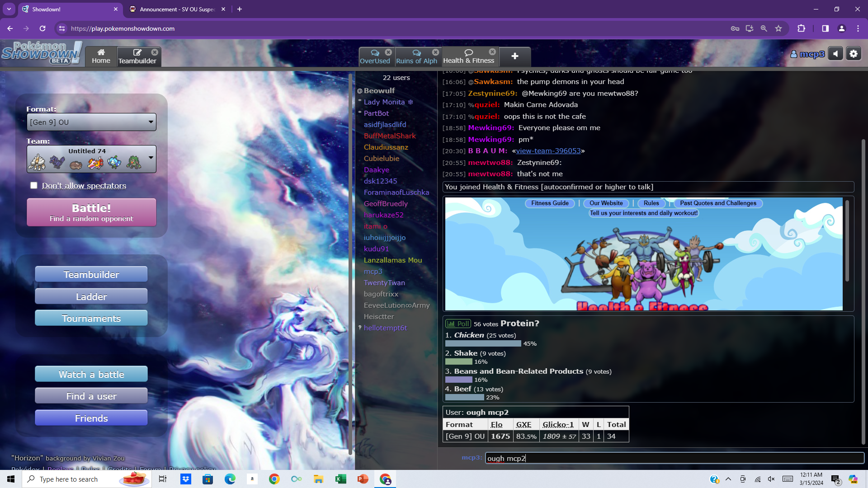Open the Home tab
868x488 pixels.
click(101, 56)
